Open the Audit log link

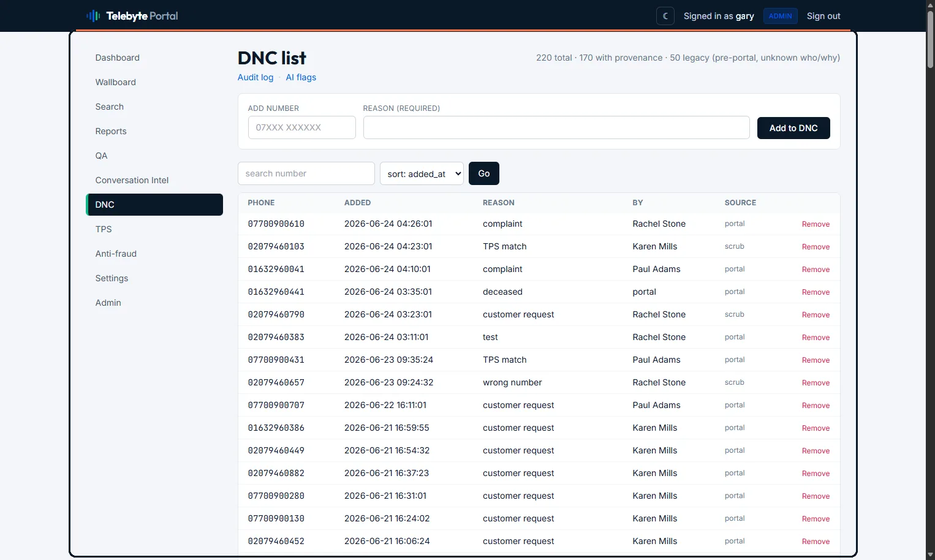click(x=256, y=77)
